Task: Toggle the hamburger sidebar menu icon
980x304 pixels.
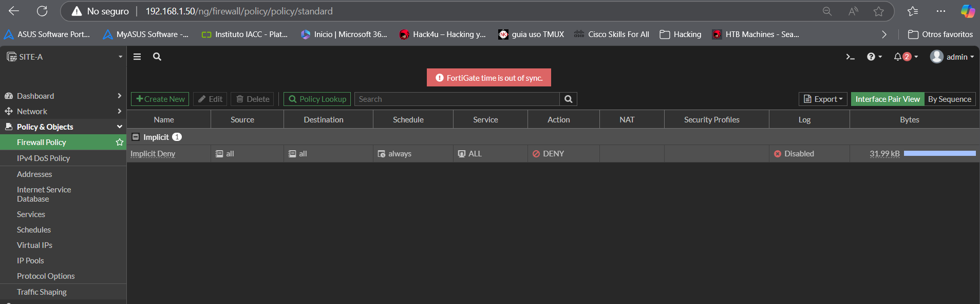Action: [137, 57]
